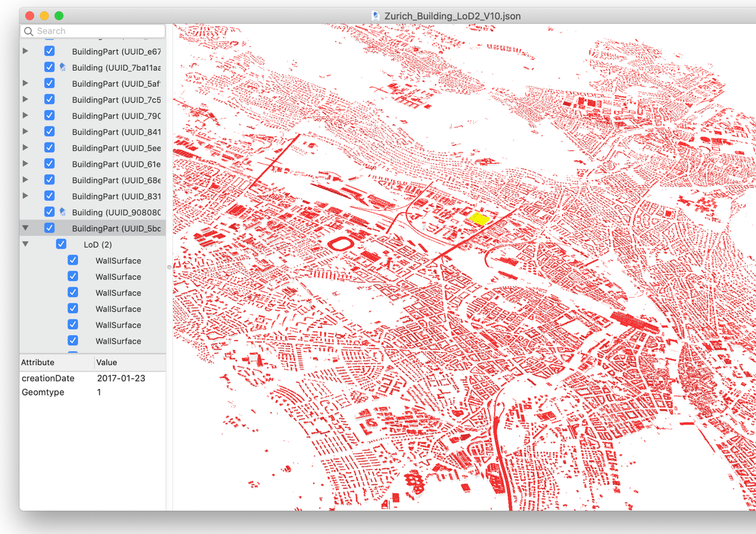Expand the BuildingPart (UUID_e67 row
Image resolution: width=756 pixels, height=534 pixels.
tap(25, 51)
